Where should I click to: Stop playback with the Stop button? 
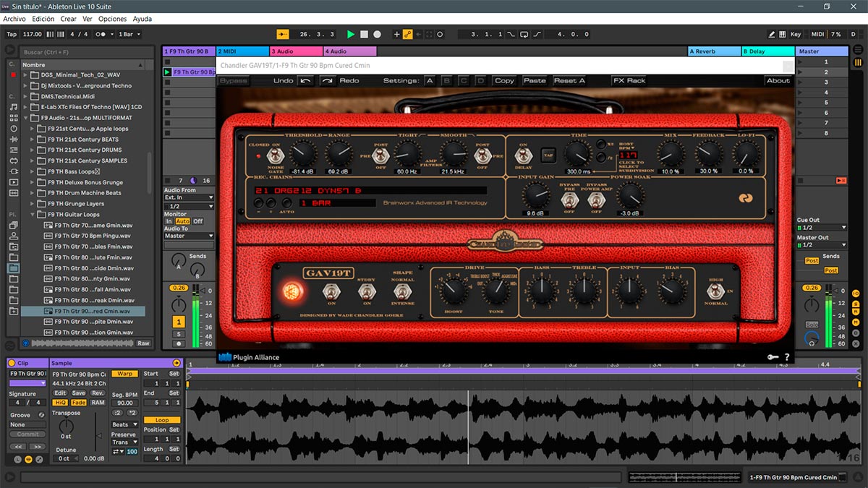[364, 34]
